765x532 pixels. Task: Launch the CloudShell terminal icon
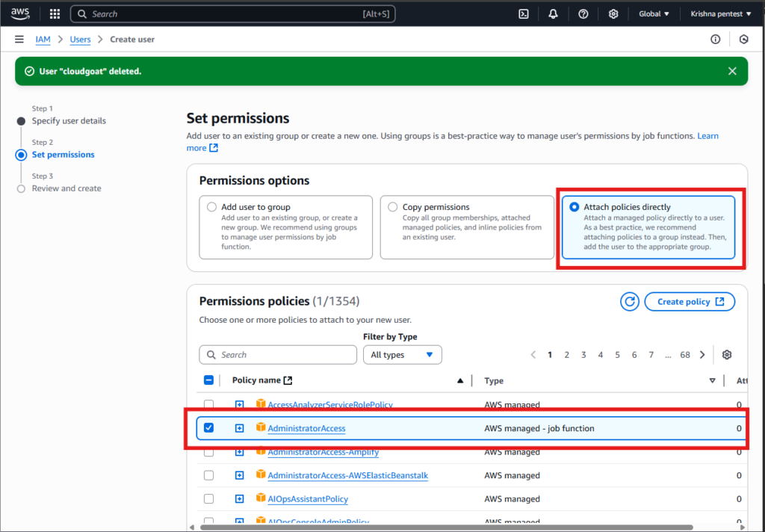tap(524, 13)
